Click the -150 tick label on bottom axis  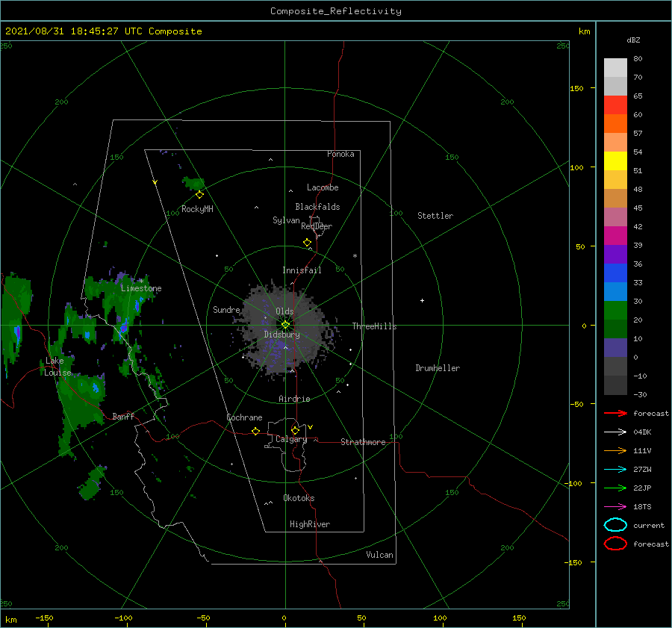pyautogui.click(x=44, y=618)
